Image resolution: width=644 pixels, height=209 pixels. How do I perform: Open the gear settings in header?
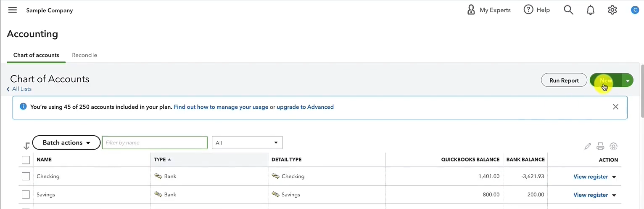(x=612, y=10)
